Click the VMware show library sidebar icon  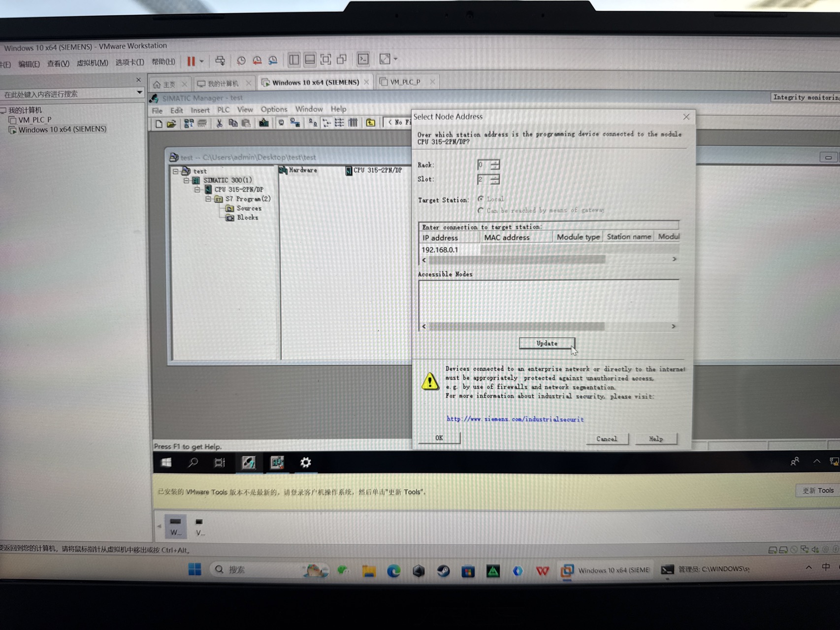(294, 60)
